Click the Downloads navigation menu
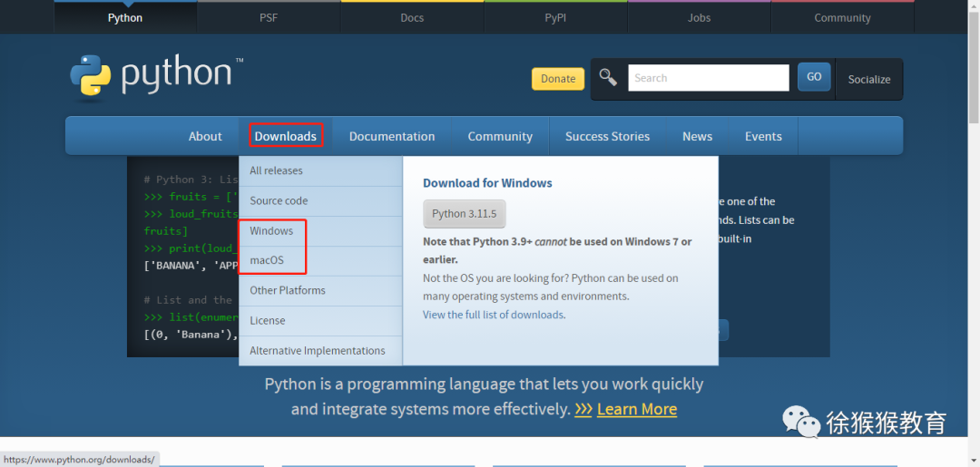 pos(286,136)
